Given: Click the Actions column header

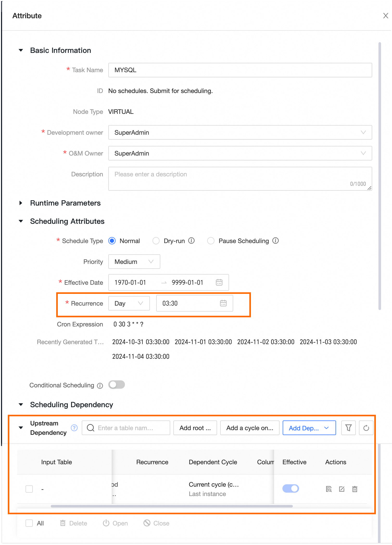Looking at the screenshot, I should coord(336,462).
